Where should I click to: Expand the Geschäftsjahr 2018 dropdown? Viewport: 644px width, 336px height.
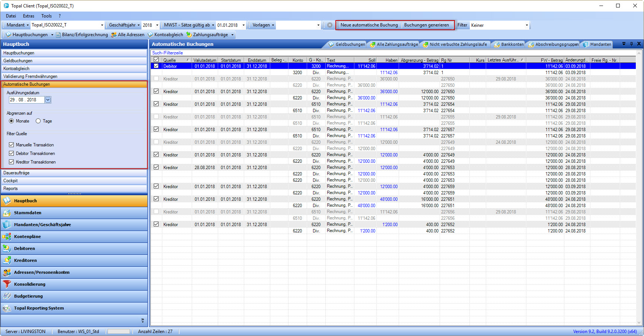[x=157, y=25]
